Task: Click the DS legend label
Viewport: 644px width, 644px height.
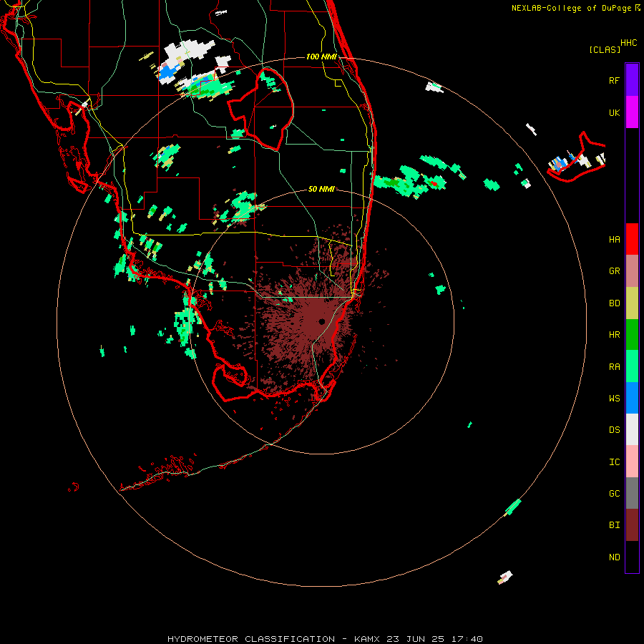Action: click(614, 429)
